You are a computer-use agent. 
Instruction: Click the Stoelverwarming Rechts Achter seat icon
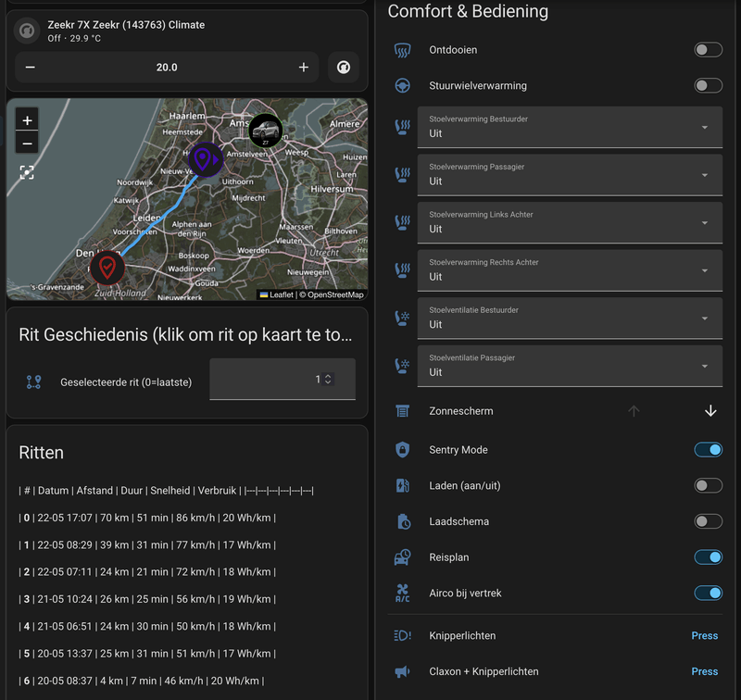click(402, 270)
